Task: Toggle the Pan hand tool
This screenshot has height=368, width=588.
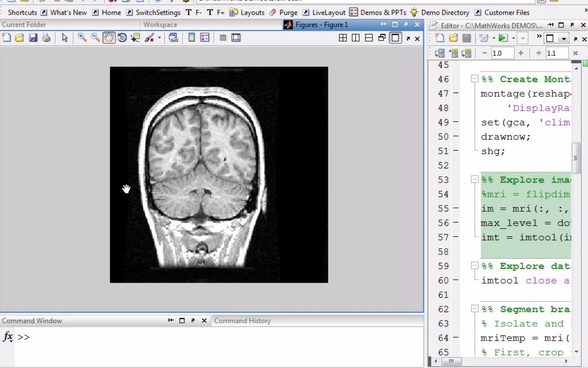Action: (109, 38)
